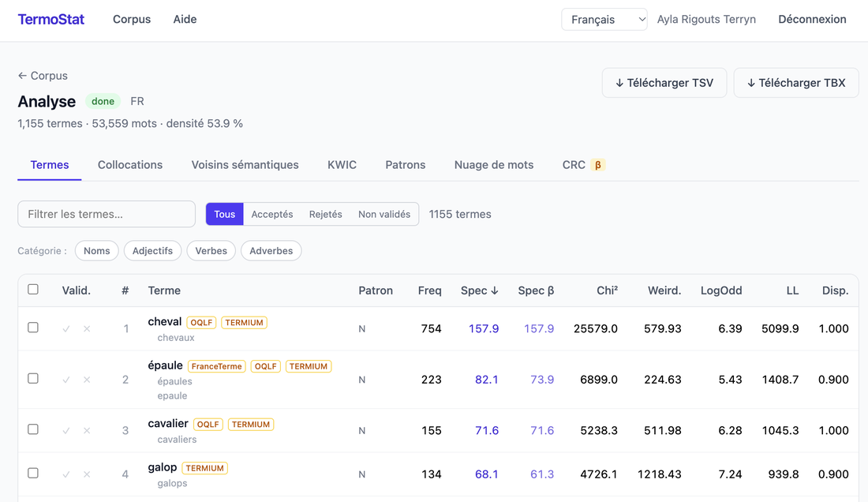
Task: Click the Filtrer les termes input field
Action: pyautogui.click(x=107, y=214)
